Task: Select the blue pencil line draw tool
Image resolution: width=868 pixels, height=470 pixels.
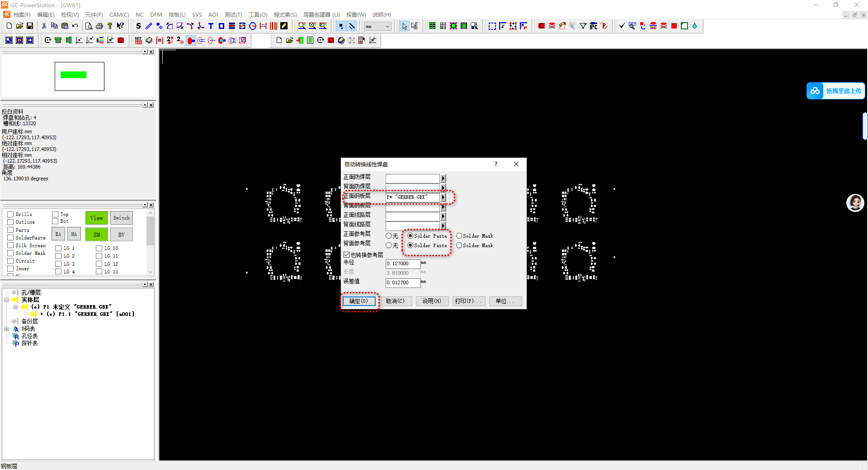Action: tap(149, 26)
